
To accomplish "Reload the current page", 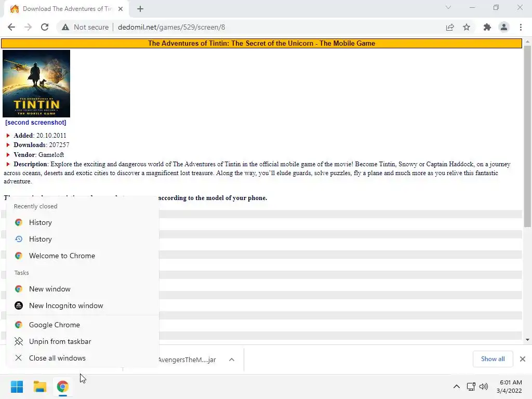I will pyautogui.click(x=45, y=27).
